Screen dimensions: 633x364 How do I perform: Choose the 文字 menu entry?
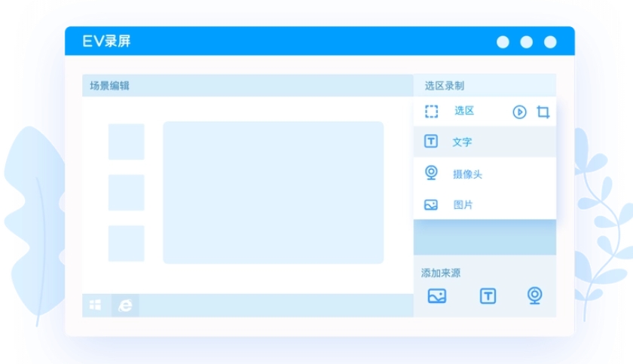[x=485, y=142]
